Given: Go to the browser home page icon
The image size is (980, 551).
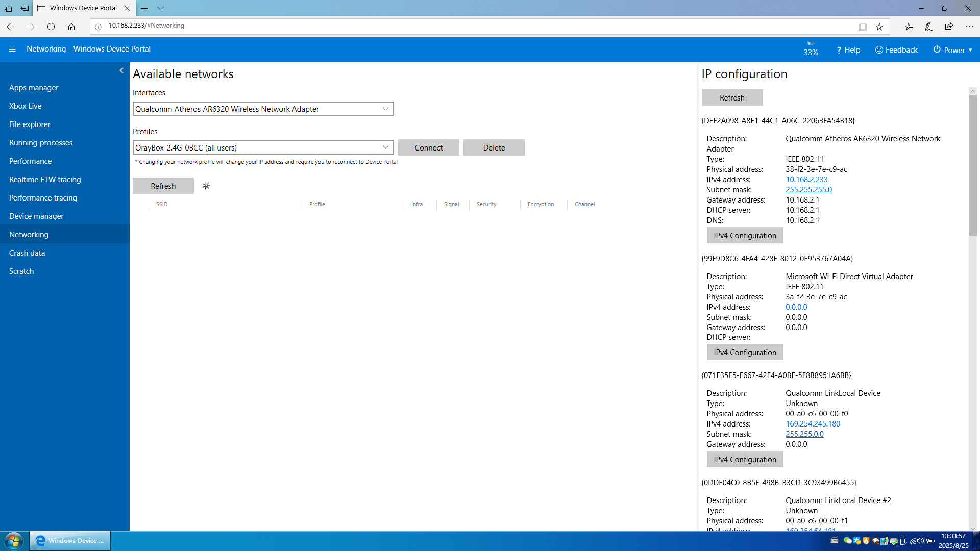Looking at the screenshot, I should click(71, 27).
